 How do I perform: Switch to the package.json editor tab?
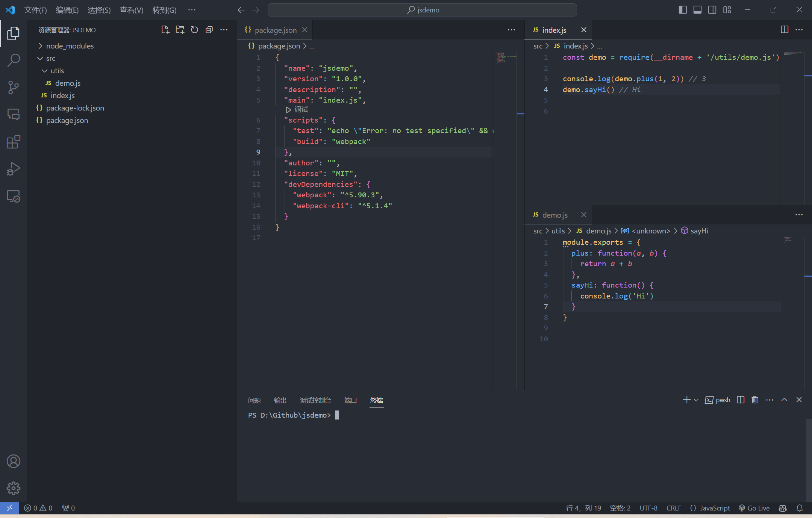275,30
